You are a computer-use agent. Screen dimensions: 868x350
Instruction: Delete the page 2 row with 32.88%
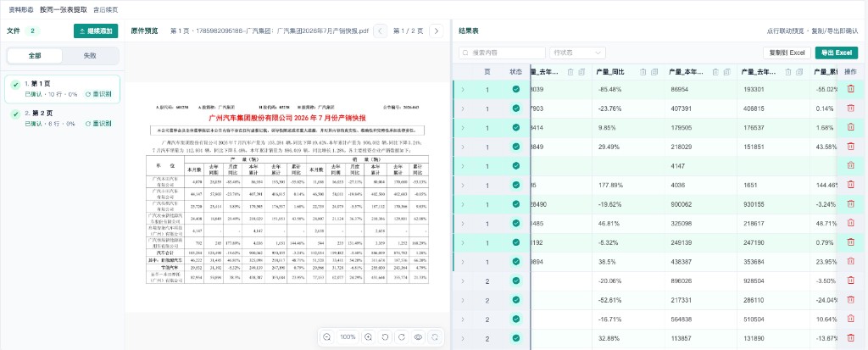click(851, 338)
